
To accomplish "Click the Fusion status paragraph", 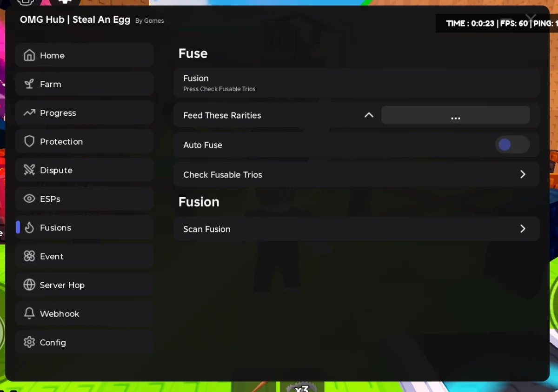I will pyautogui.click(x=356, y=83).
